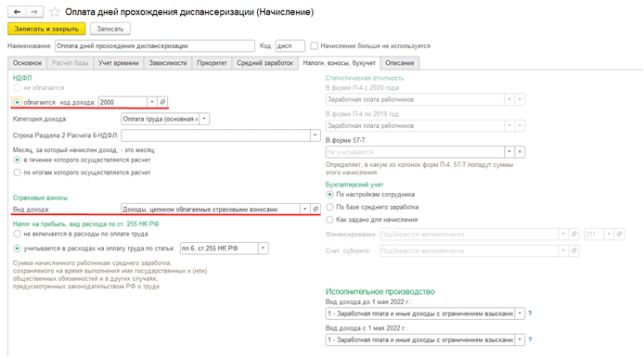Image resolution: width=644 pixels, height=358 pixels.
Task: Show help for income type from 1 May 2022
Action: 530,339
